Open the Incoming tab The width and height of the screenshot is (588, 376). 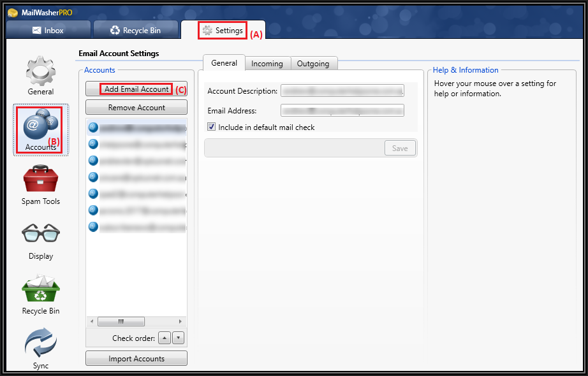coord(267,64)
